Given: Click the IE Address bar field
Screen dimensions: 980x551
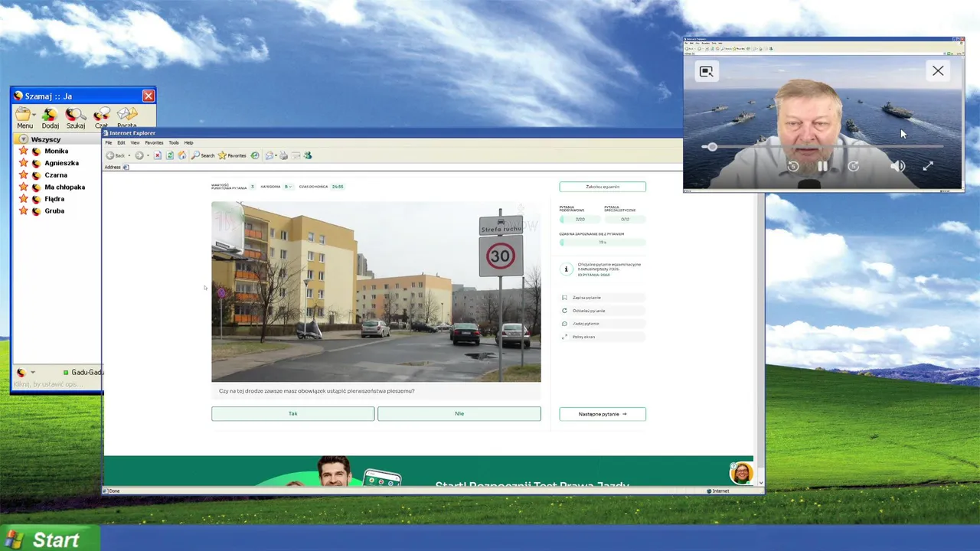Looking at the screenshot, I should (402, 167).
